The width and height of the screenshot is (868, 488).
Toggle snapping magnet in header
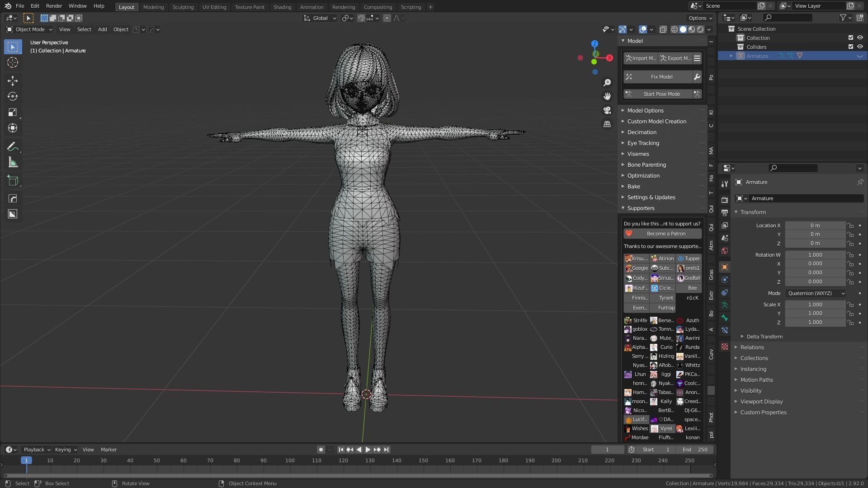tap(361, 18)
